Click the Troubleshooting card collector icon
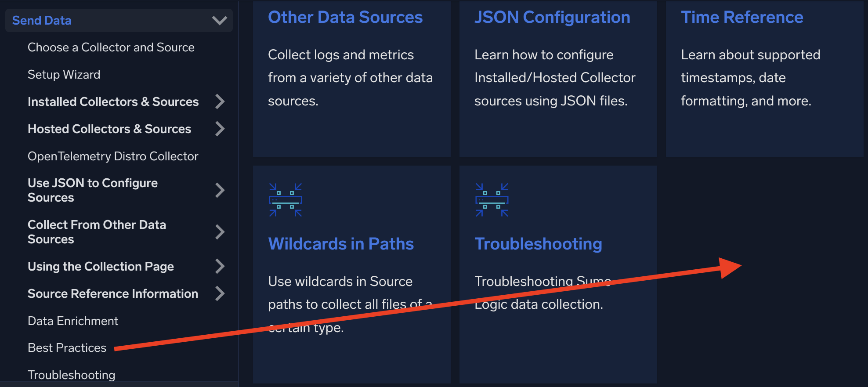The height and width of the screenshot is (387, 868). [x=492, y=200]
